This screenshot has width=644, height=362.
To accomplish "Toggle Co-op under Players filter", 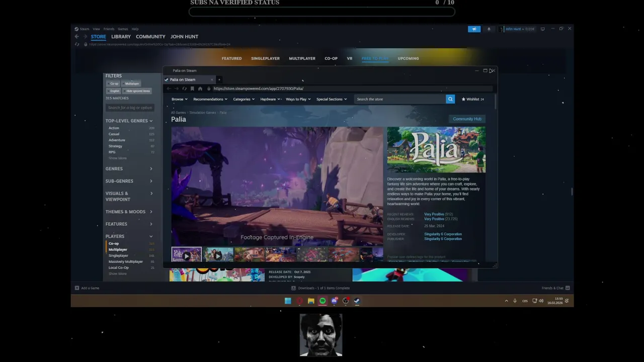I will coord(114,243).
